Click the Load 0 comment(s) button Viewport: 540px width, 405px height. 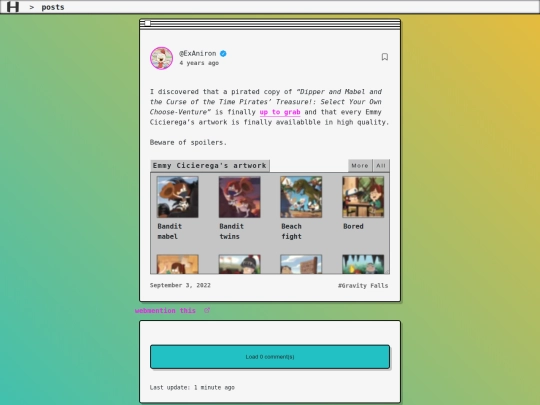click(x=270, y=357)
